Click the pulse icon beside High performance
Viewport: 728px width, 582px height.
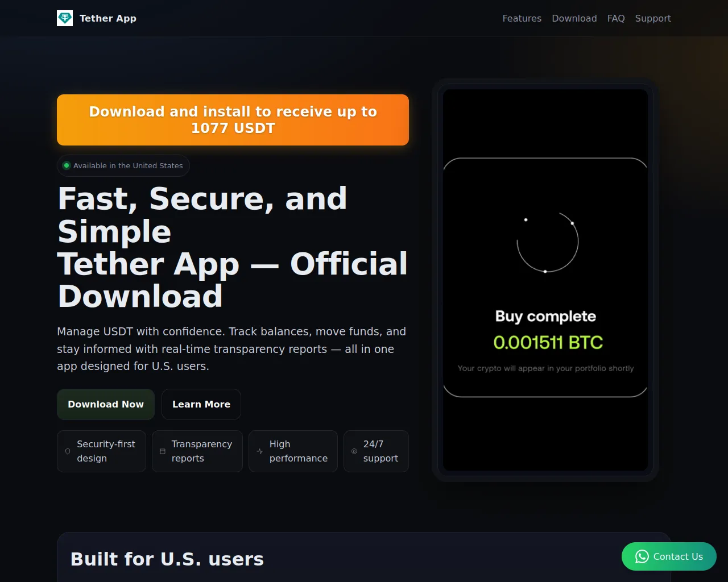tap(260, 451)
